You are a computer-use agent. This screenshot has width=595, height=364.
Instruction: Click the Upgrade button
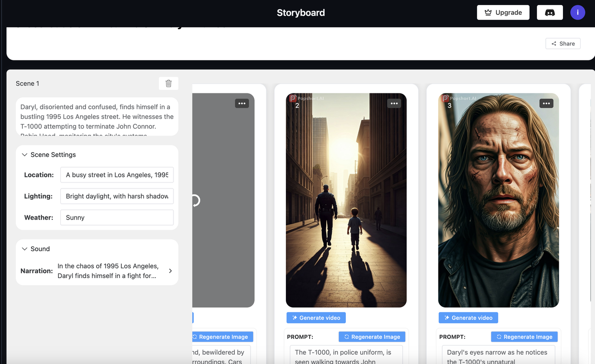(x=503, y=13)
